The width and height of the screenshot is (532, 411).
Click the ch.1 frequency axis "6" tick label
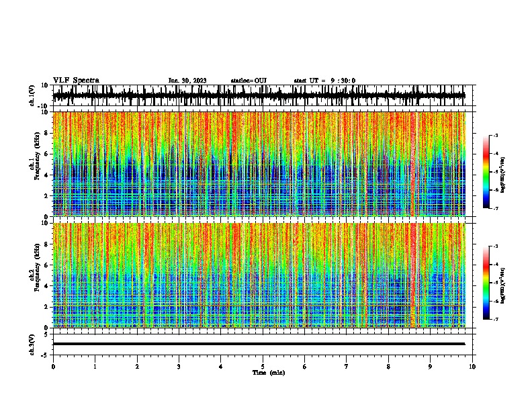tap(47, 154)
